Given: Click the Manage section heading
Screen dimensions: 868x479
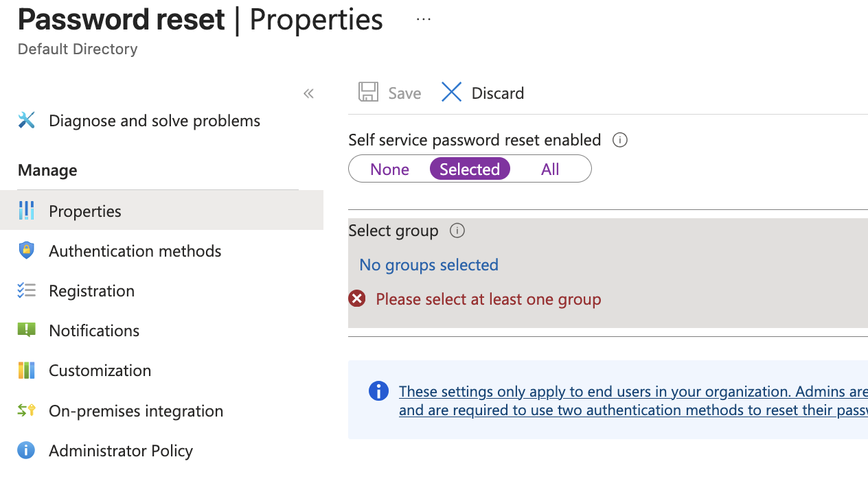Looking at the screenshot, I should (x=47, y=170).
